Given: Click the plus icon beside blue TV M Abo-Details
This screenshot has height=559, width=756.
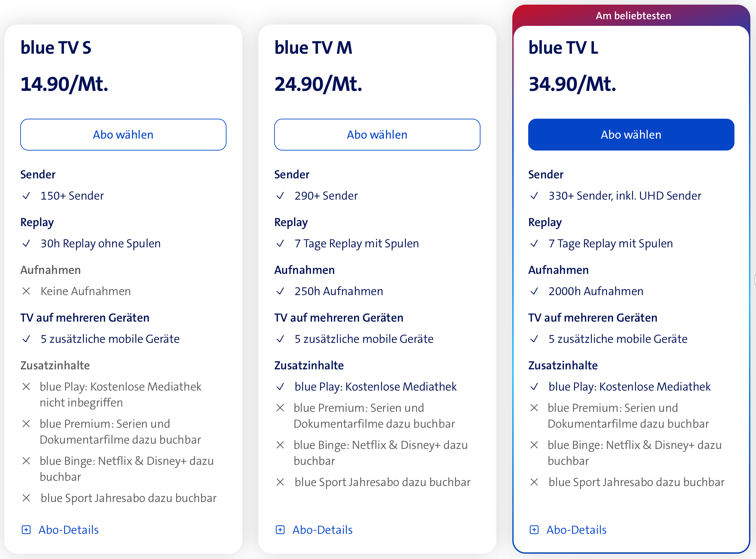Looking at the screenshot, I should point(280,530).
